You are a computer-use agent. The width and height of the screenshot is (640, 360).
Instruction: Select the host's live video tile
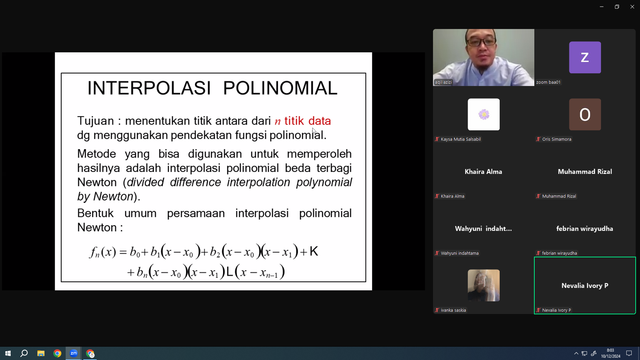pos(483,57)
